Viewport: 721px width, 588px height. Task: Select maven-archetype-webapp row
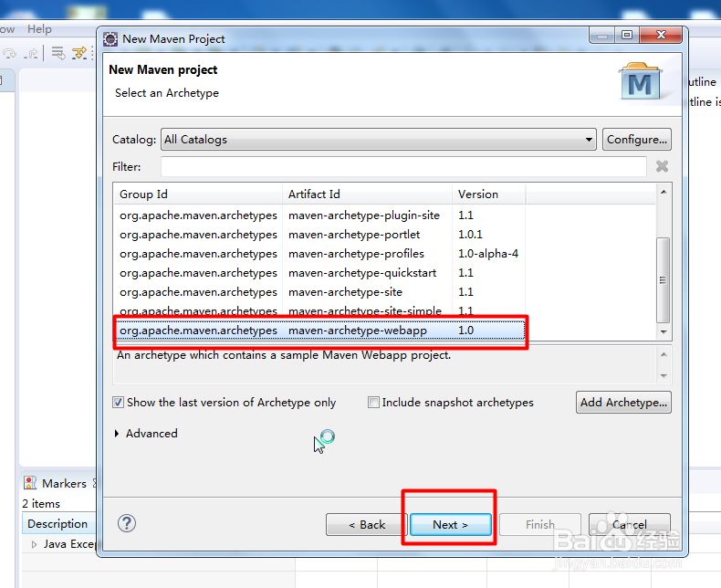tap(319, 331)
